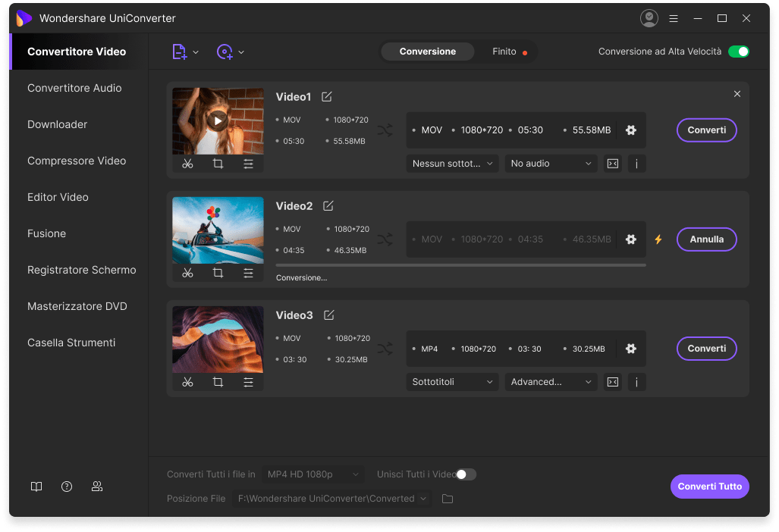This screenshot has width=779, height=532.
Task: Play the Video1 thumbnail preview
Action: coord(218,120)
